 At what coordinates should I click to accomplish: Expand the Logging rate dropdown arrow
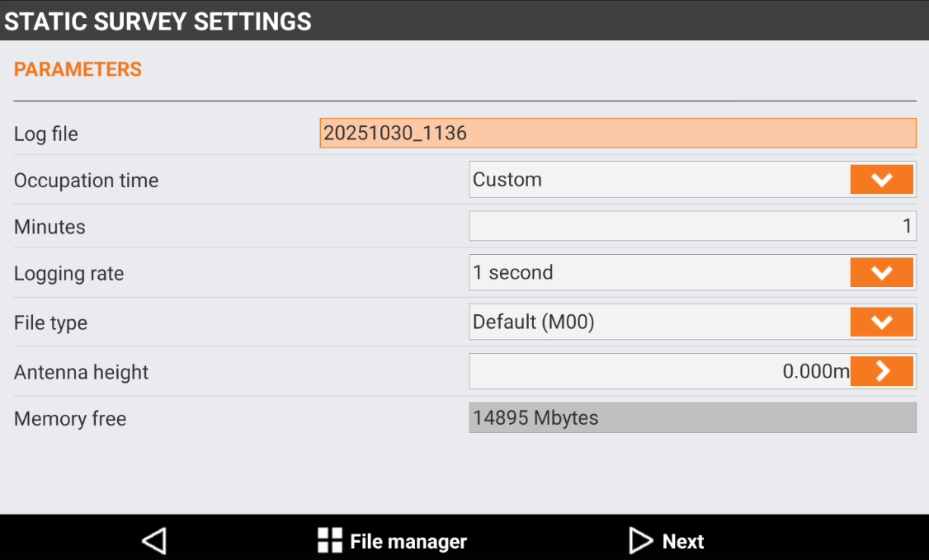(882, 272)
